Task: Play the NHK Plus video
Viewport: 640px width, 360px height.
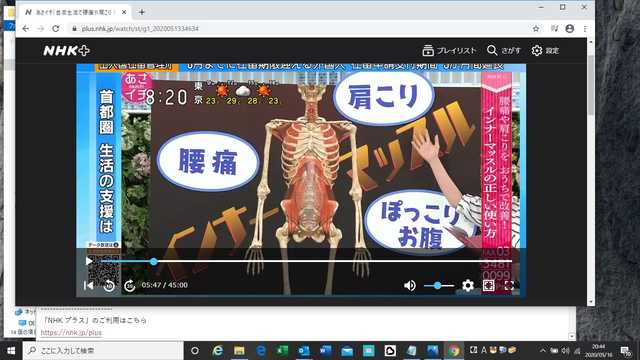Action: pos(89,261)
